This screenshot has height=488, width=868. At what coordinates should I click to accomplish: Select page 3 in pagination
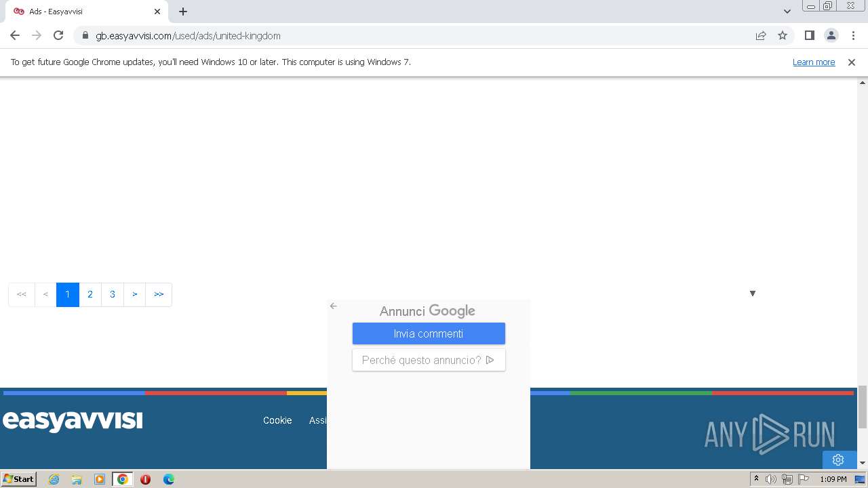click(113, 294)
